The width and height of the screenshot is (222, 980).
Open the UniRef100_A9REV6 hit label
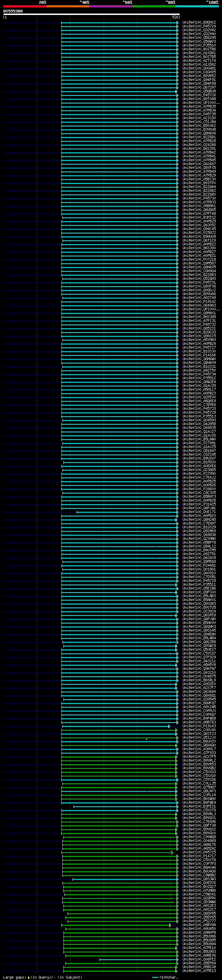point(199,955)
